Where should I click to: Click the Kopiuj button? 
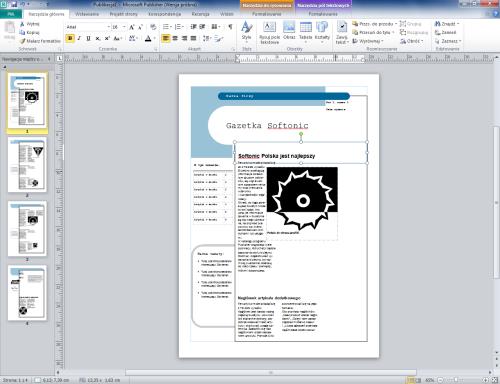[x=29, y=32]
